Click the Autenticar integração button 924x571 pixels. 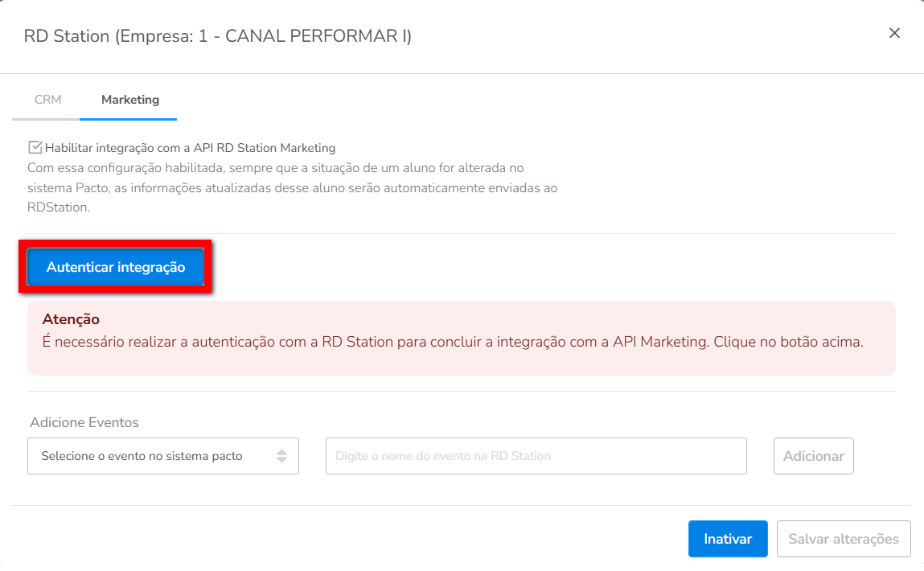(x=116, y=267)
